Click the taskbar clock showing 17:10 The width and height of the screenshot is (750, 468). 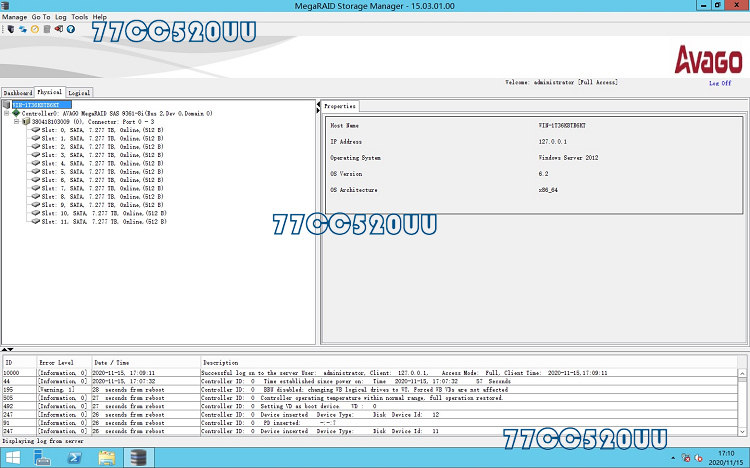click(x=726, y=458)
